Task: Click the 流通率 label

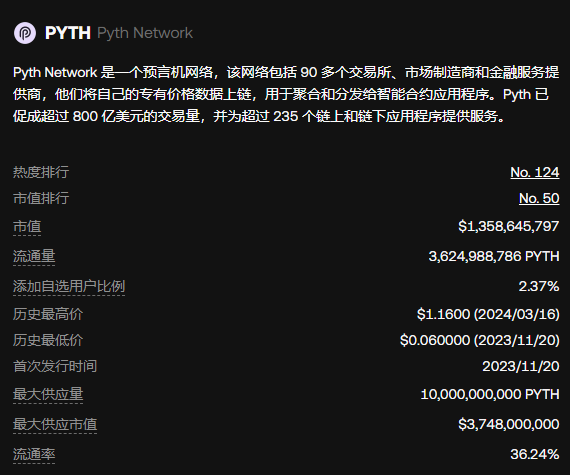Action: [x=34, y=455]
